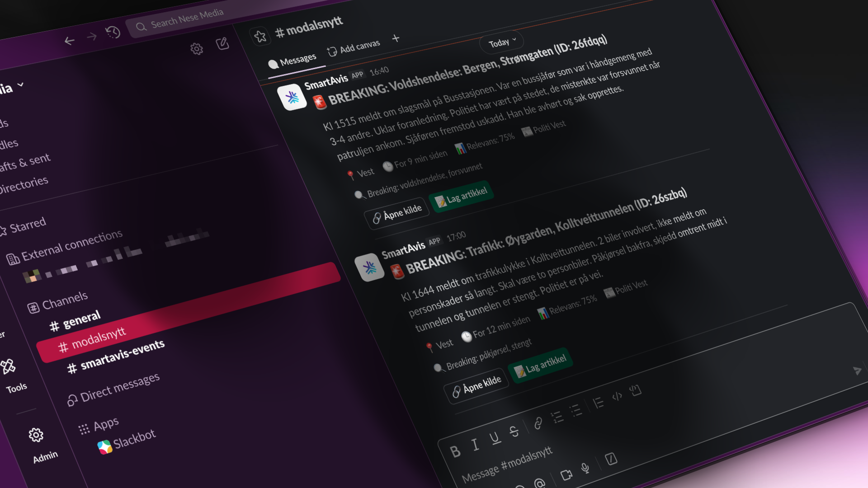Record an audio clip with microphone icon
Viewport: 868px width, 488px height.
585,469
